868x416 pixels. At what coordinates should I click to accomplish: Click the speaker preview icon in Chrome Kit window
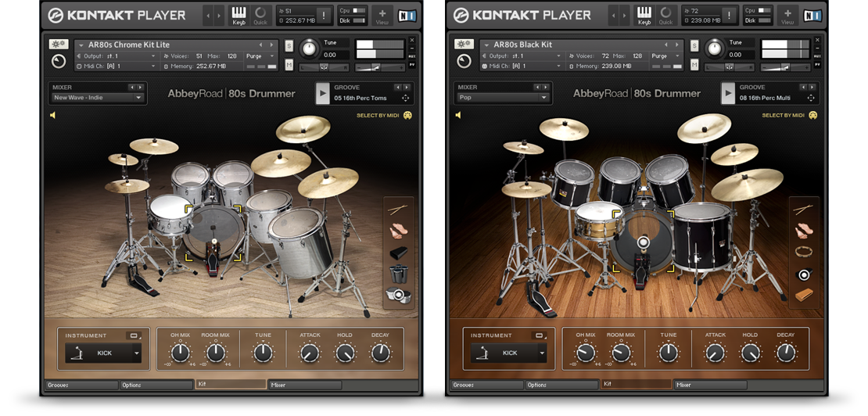coord(53,115)
